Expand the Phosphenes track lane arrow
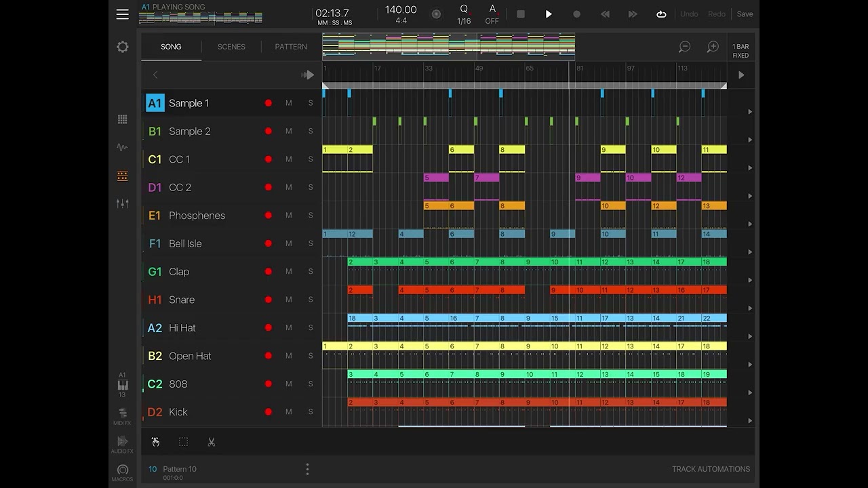Viewport: 868px width, 488px height. [x=750, y=224]
